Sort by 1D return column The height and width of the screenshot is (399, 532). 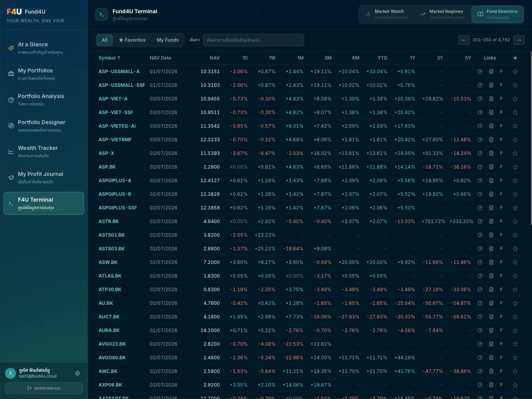pos(245,58)
